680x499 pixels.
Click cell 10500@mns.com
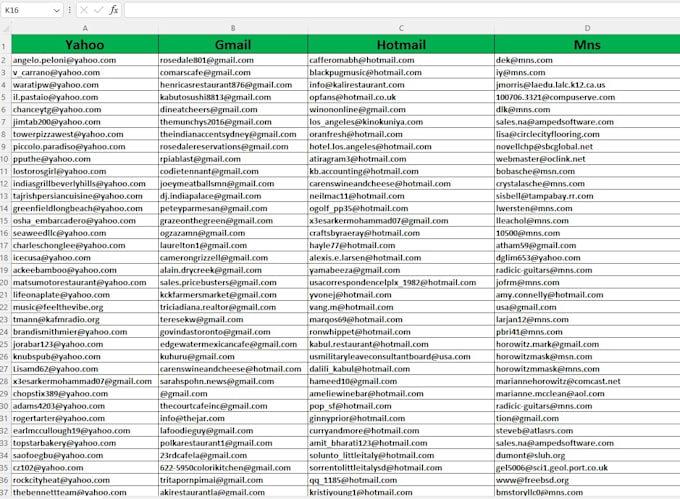[587, 233]
